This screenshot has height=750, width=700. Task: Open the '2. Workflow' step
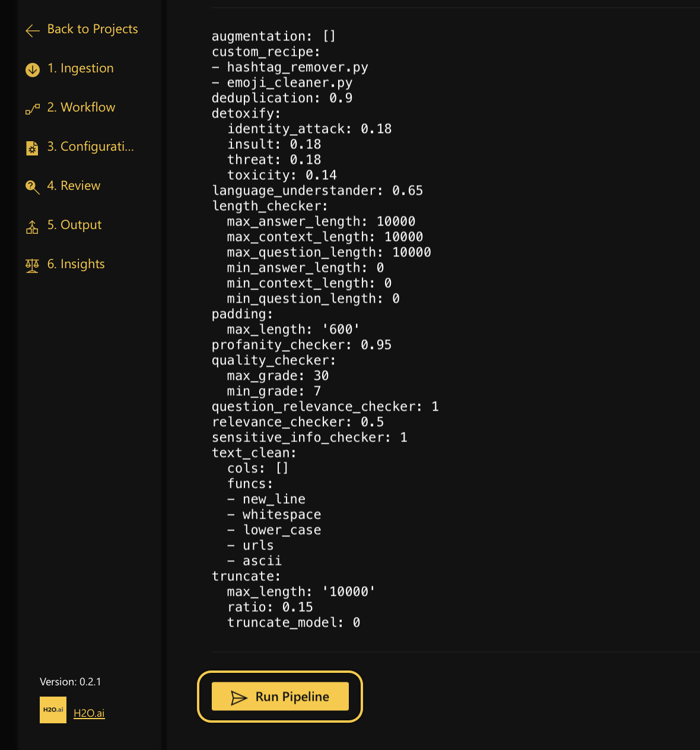tap(81, 107)
